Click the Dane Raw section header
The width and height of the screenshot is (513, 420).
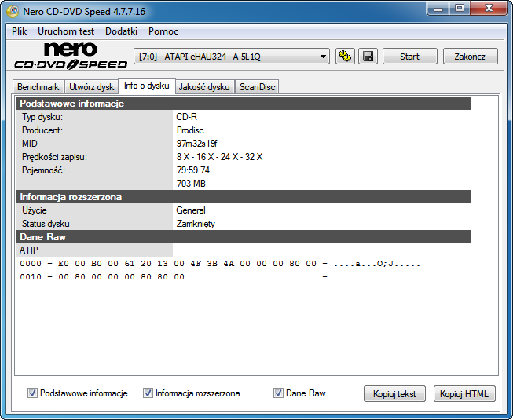point(244,237)
